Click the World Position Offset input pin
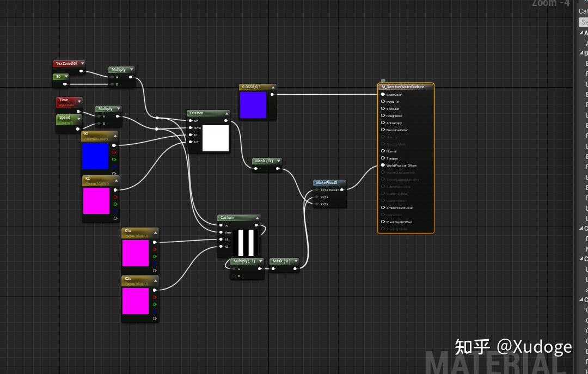 pyautogui.click(x=383, y=165)
